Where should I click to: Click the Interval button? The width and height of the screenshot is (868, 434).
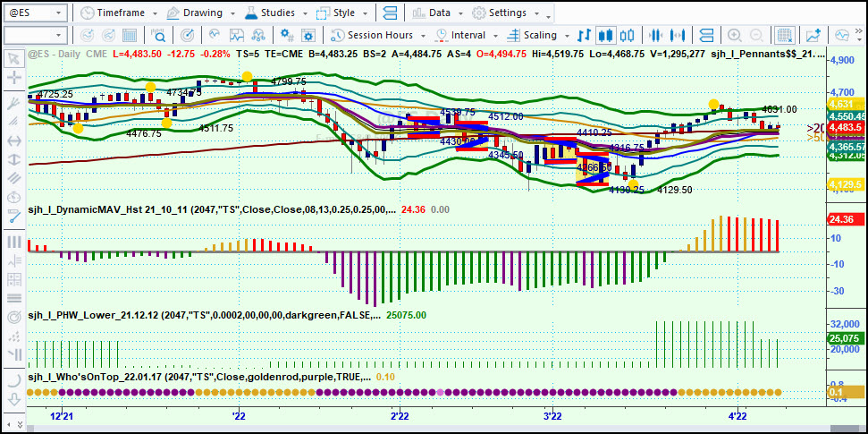[460, 36]
